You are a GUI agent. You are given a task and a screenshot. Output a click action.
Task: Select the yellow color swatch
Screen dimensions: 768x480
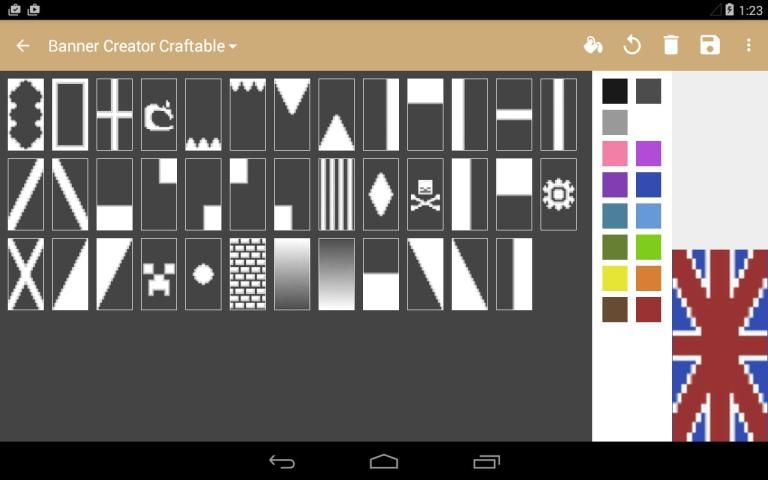615,278
